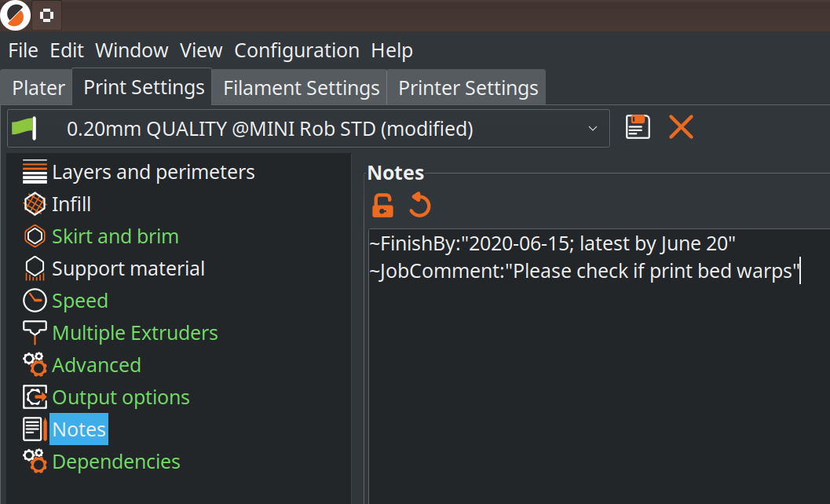Open Output options settings

coord(121,397)
